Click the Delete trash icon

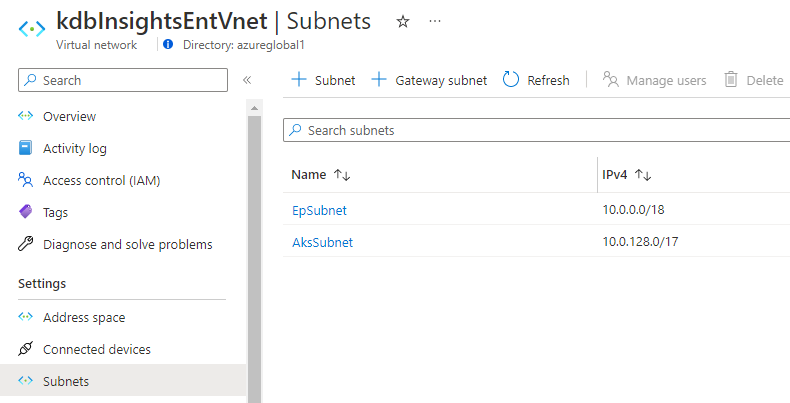tap(731, 80)
